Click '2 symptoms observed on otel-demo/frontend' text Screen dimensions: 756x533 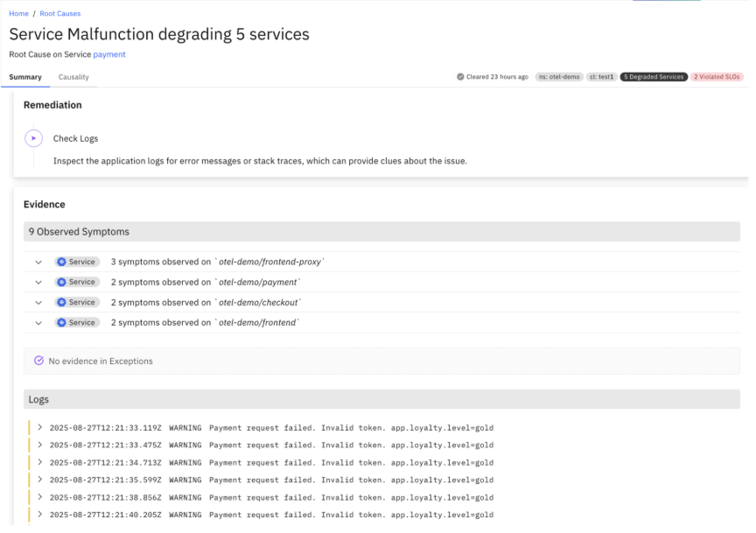tap(206, 323)
